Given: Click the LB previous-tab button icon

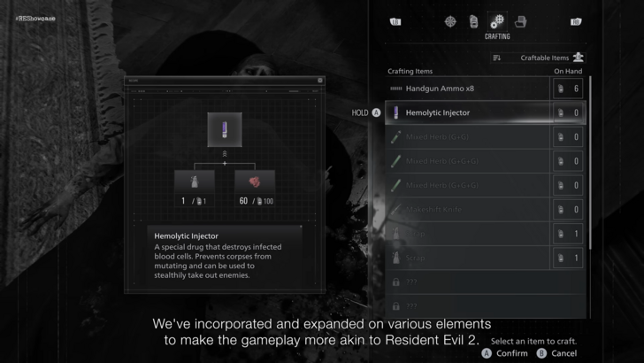Looking at the screenshot, I should coord(395,22).
